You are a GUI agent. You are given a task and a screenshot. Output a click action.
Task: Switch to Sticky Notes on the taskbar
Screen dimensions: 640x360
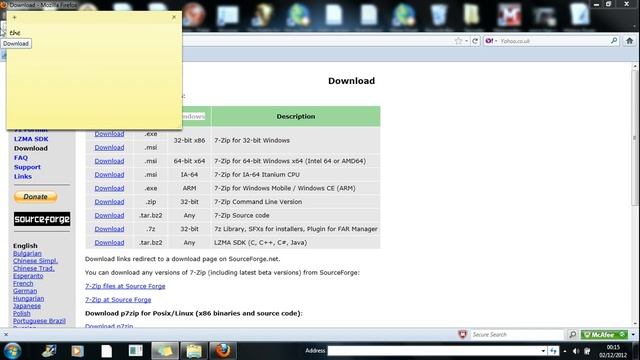(x=165, y=351)
